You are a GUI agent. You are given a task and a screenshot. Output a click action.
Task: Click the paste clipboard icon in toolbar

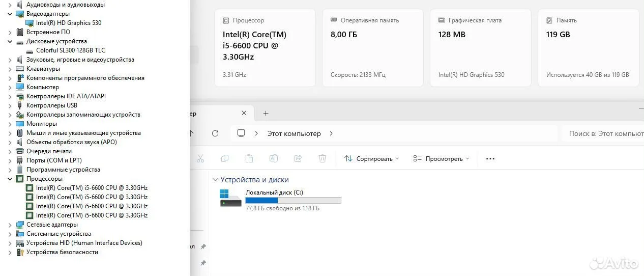click(x=249, y=159)
